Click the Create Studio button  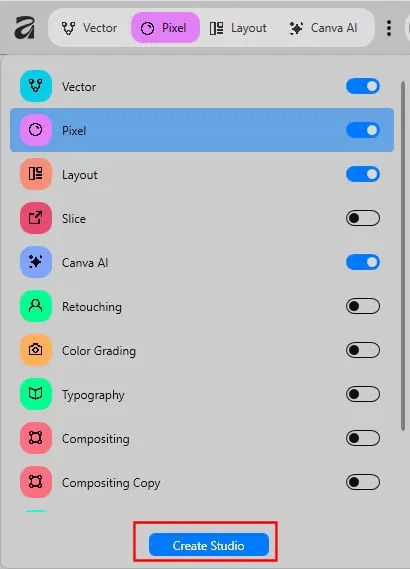pos(209,545)
